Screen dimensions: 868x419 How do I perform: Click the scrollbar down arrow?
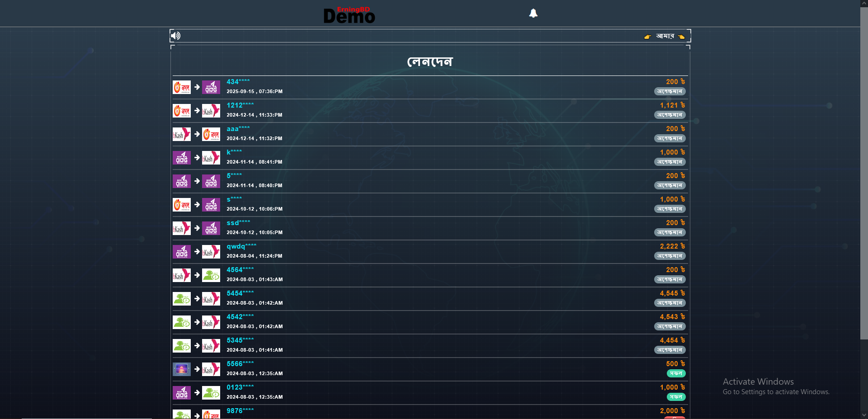[x=864, y=415]
